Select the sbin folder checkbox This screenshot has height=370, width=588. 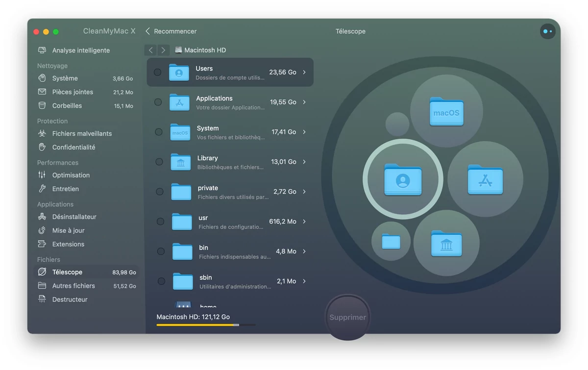tap(161, 282)
